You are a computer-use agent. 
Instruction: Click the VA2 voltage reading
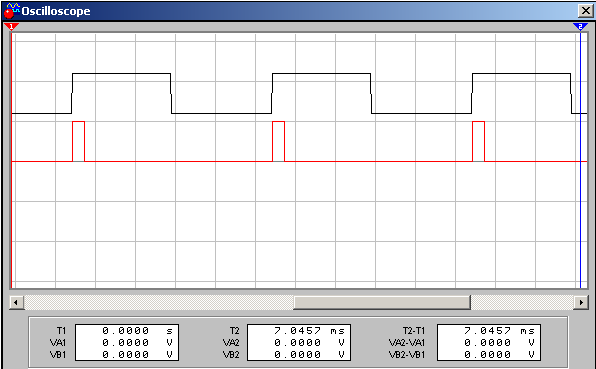tap(309, 343)
